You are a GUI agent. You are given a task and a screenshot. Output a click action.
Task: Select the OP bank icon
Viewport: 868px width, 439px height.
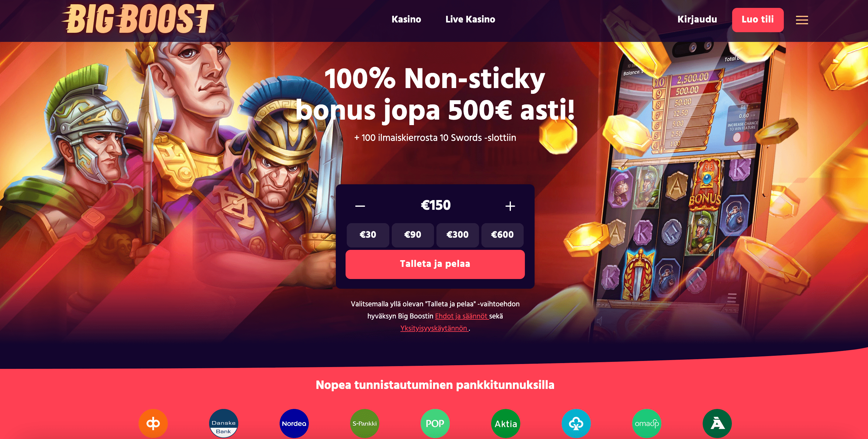(153, 423)
